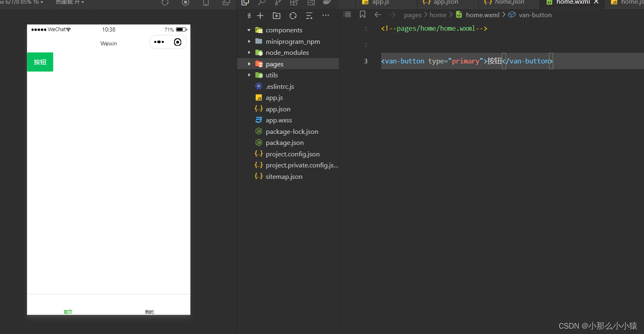Open the device zoom dropdown
644x334 pixels.
pyautogui.click(x=22, y=2)
